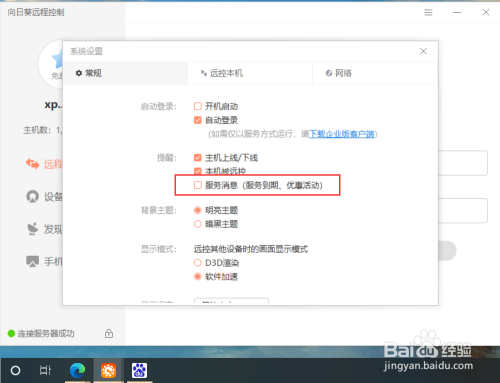Screen dimensions: 500x383
Task: Open Task View in the taskbar
Action: (x=45, y=370)
